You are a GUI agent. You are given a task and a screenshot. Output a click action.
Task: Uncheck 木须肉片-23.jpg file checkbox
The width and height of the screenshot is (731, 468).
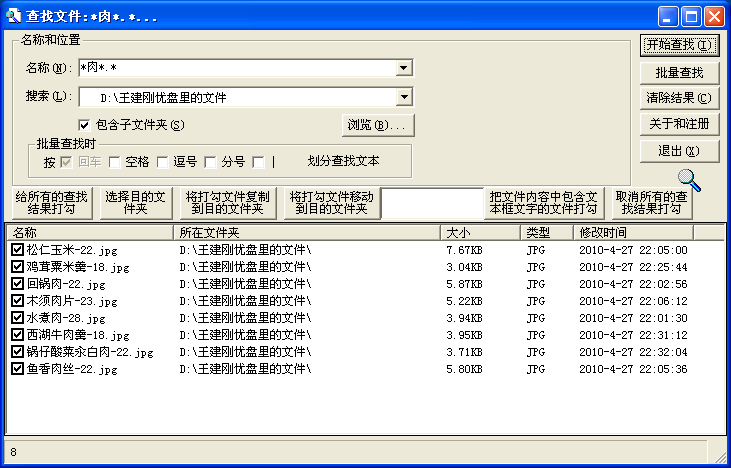tap(17, 301)
